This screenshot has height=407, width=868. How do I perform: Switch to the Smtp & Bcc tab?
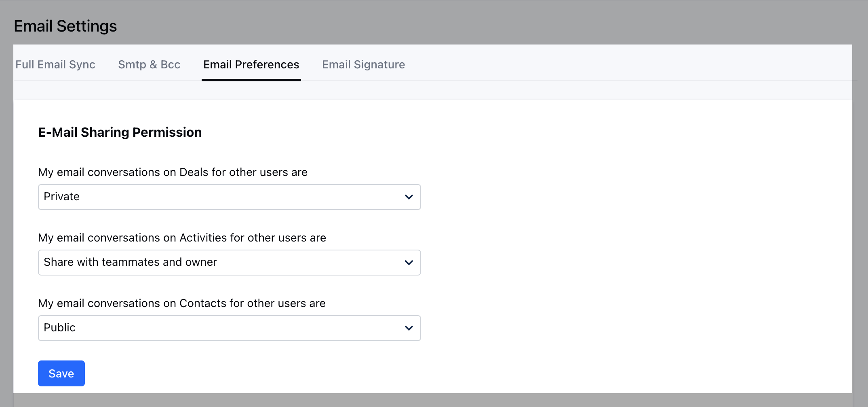click(149, 65)
